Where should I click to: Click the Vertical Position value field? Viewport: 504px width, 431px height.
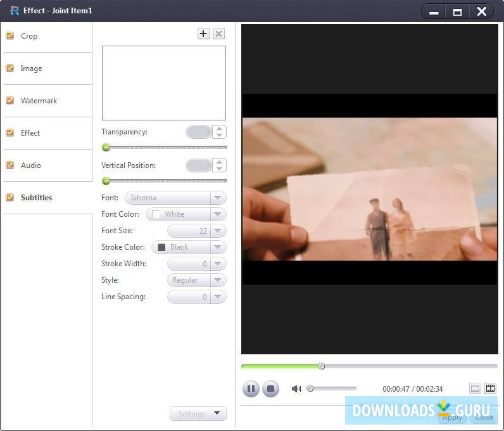(199, 165)
